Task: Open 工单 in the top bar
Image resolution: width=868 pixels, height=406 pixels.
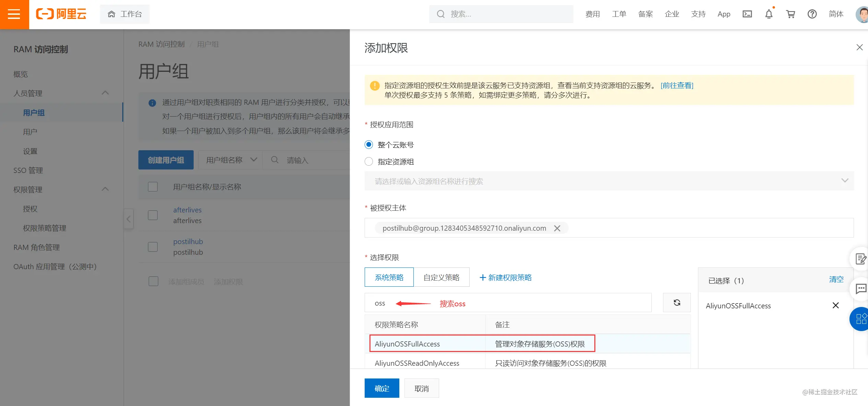Action: 619,14
